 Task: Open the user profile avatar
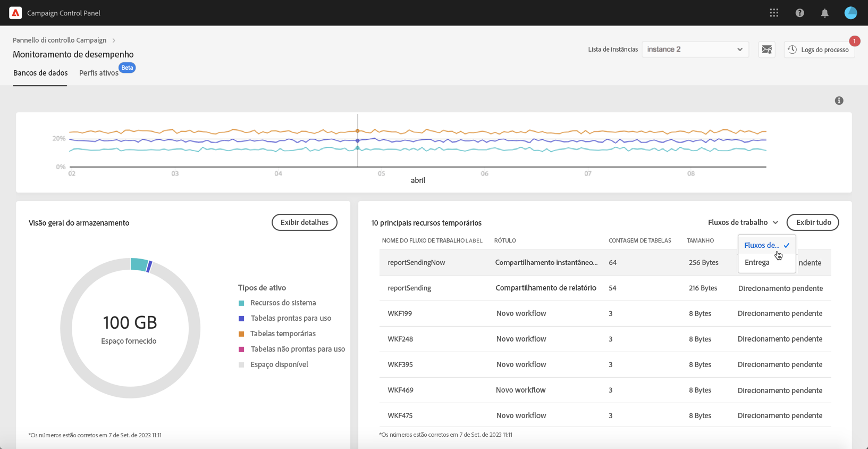point(850,13)
